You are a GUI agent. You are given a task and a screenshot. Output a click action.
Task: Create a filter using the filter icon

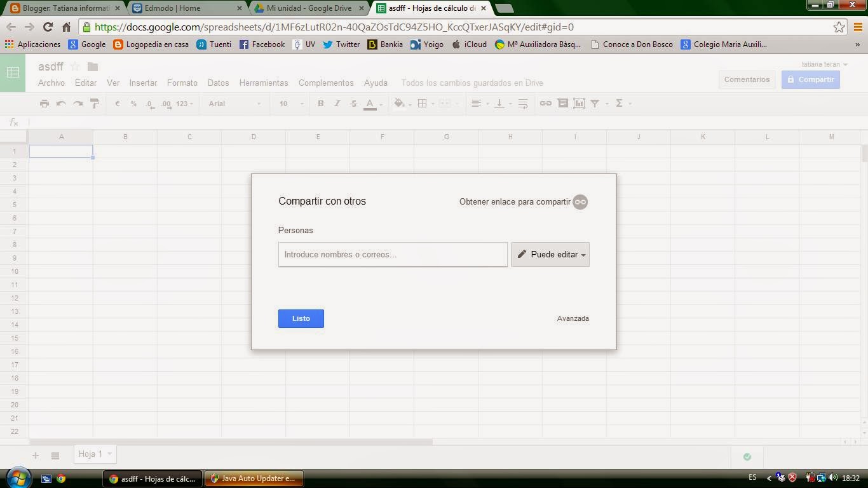(595, 103)
